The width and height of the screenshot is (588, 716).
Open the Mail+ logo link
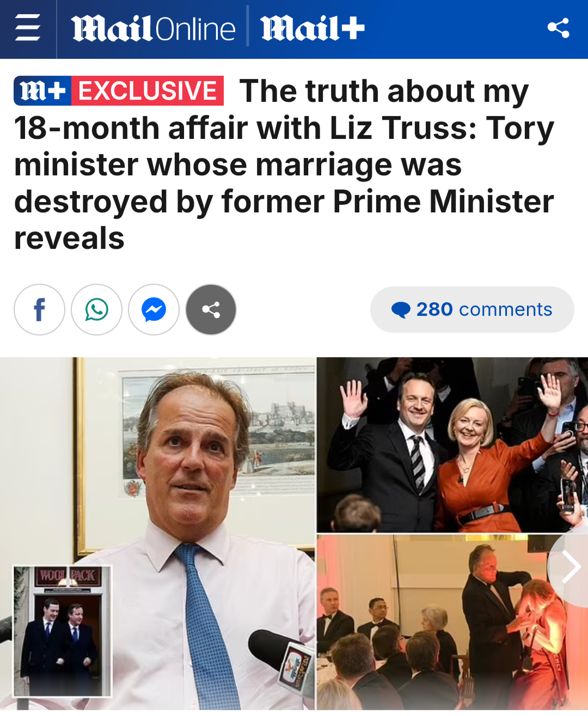coord(313,28)
